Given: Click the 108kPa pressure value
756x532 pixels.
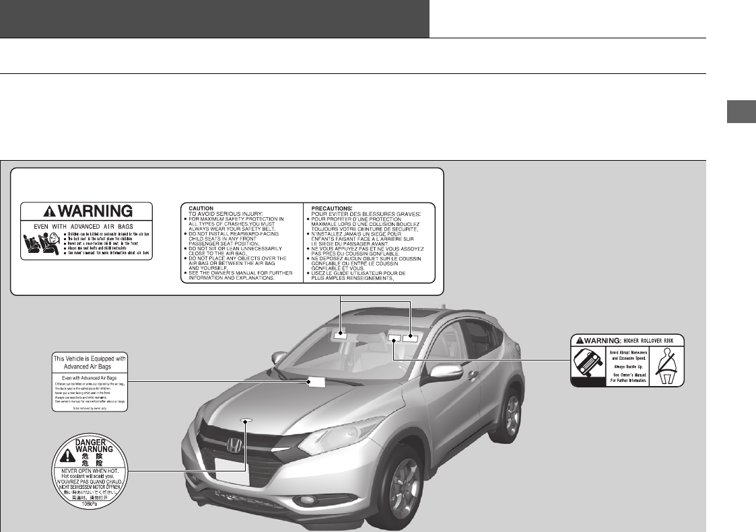Looking at the screenshot, I should click(x=90, y=504).
